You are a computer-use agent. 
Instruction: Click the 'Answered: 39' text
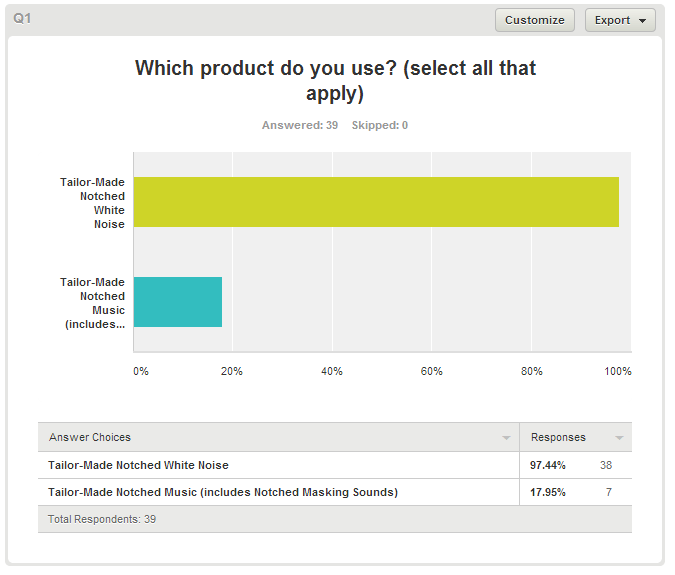(300, 126)
